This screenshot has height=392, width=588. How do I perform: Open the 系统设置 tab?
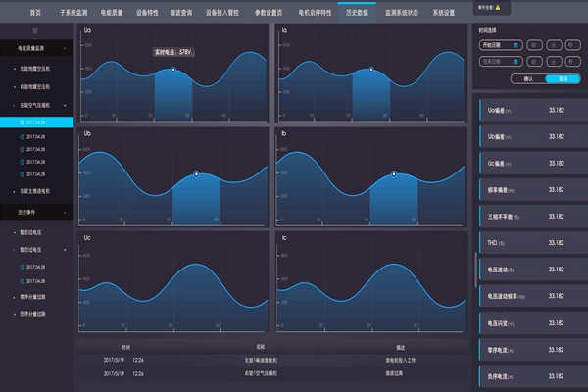click(446, 12)
